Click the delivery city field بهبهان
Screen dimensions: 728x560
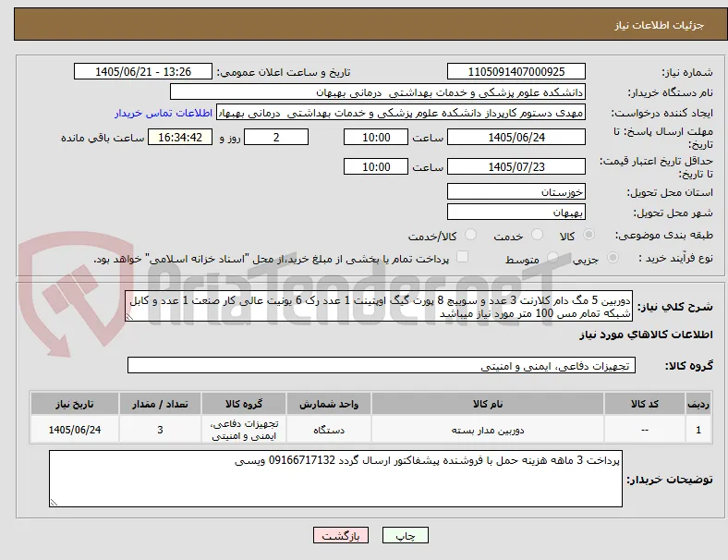tap(516, 213)
